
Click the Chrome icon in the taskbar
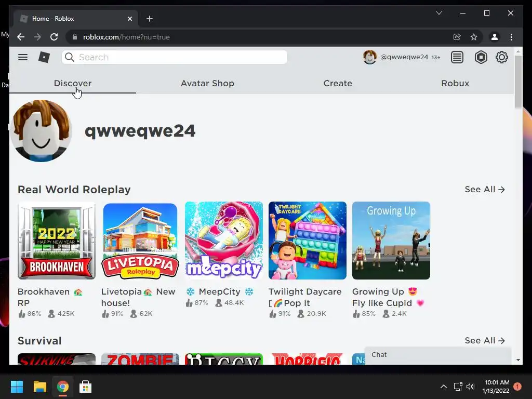tap(62, 387)
